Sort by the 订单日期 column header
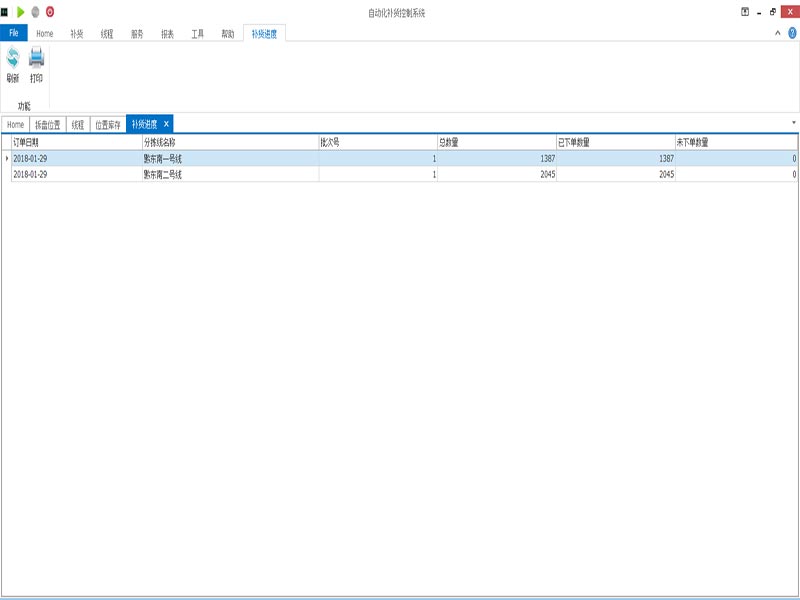The image size is (800, 600). [x=75, y=143]
